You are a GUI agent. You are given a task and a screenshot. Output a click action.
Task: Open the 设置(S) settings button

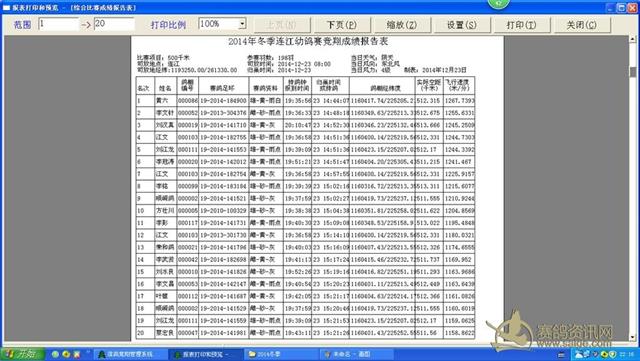click(461, 25)
